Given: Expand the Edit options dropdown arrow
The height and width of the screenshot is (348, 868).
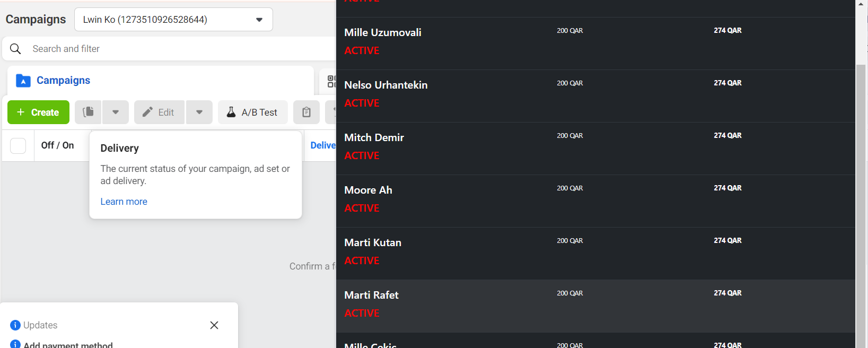Looking at the screenshot, I should click(x=199, y=112).
